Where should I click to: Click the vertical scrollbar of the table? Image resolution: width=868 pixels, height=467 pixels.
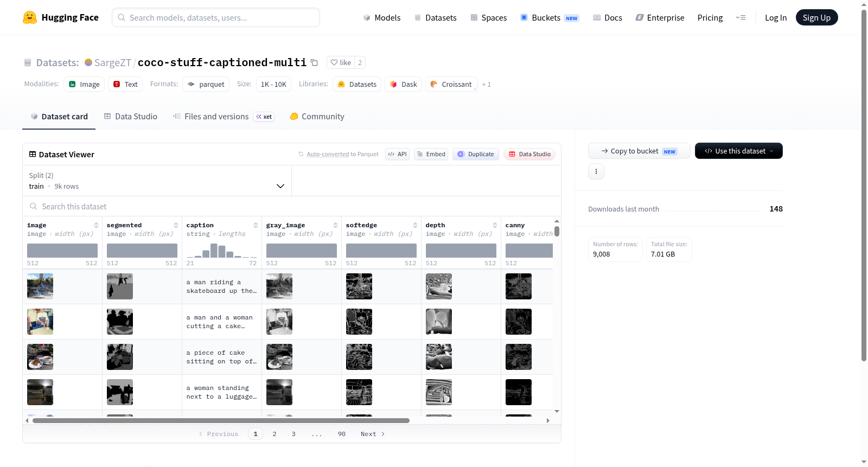557,232
